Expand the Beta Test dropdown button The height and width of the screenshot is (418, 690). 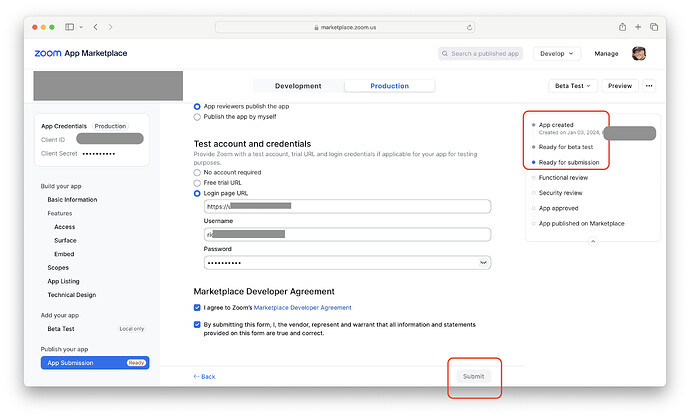pos(573,86)
